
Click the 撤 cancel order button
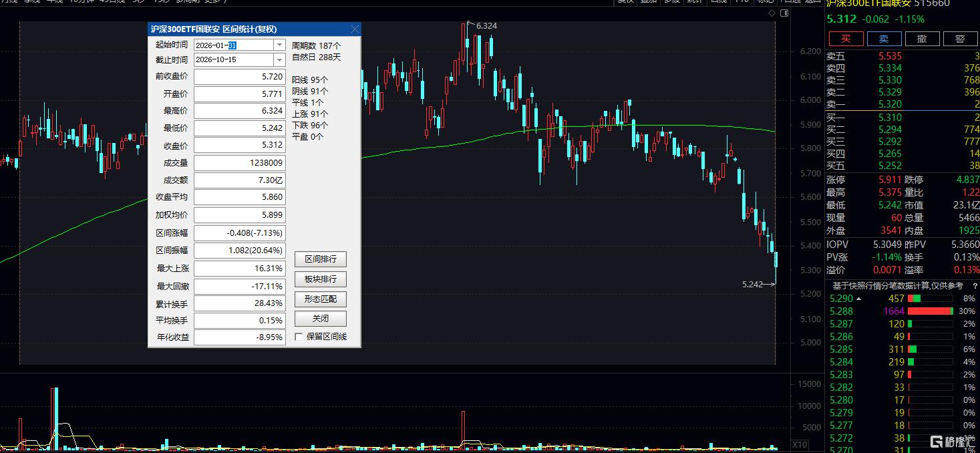pos(922,39)
